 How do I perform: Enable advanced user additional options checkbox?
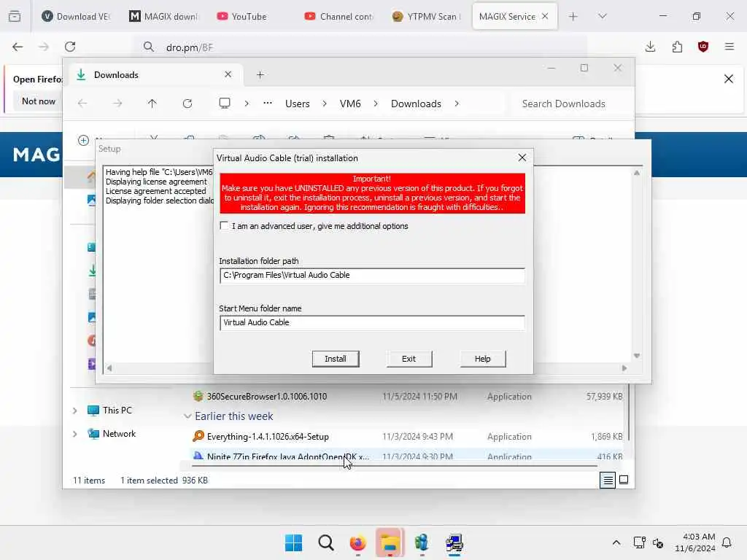224,226
